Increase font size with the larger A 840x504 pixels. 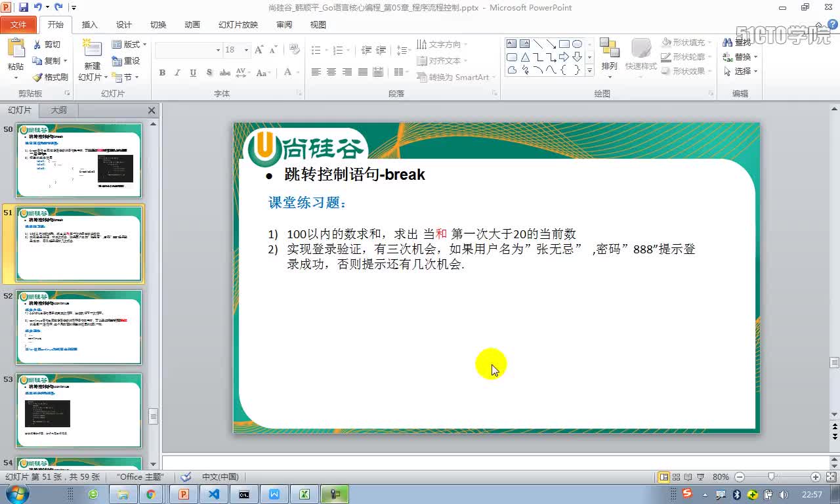pos(259,50)
